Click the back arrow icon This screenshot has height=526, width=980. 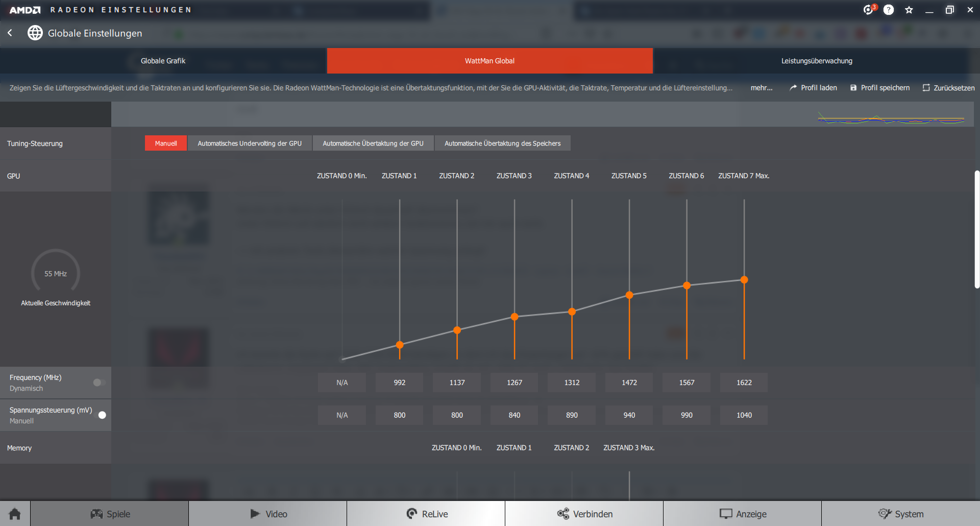pyautogui.click(x=10, y=33)
